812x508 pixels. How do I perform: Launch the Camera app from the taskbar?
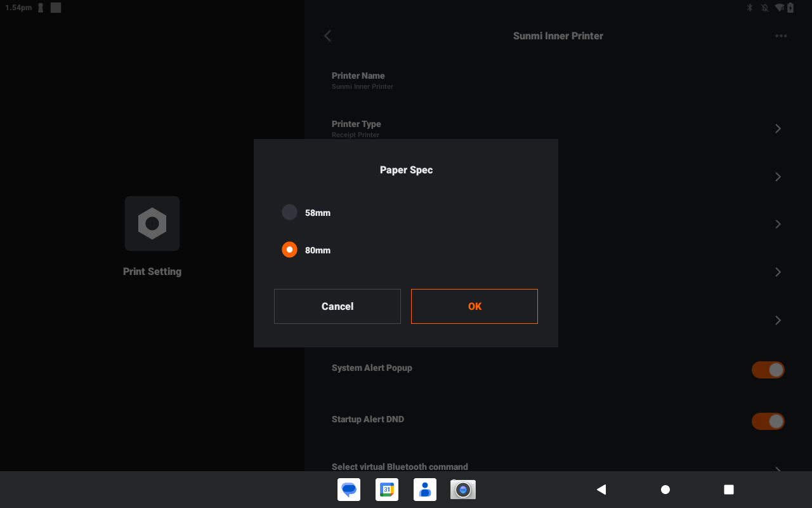(463, 490)
